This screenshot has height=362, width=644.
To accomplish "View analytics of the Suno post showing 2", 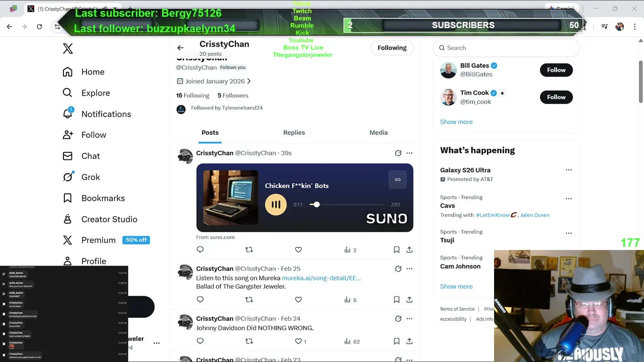I will click(x=350, y=250).
